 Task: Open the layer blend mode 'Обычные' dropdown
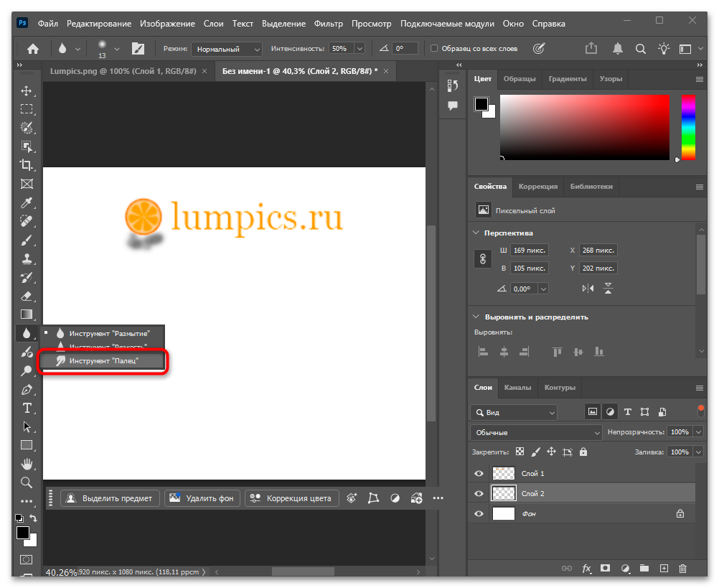click(x=536, y=432)
